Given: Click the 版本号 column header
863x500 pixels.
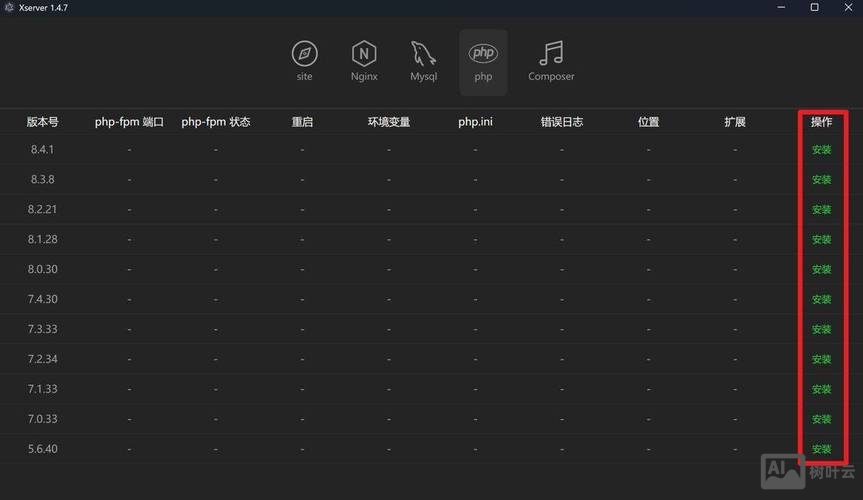Looking at the screenshot, I should (x=42, y=122).
